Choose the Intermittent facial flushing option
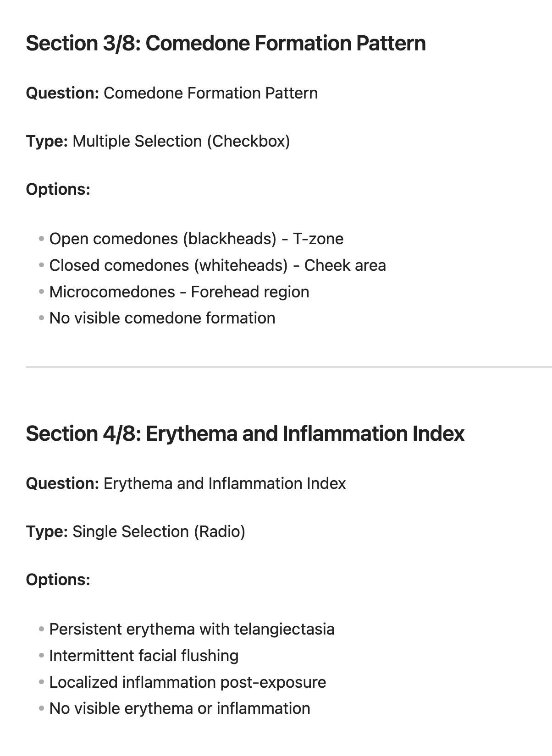Viewport: 552px width, 756px height. tap(144, 656)
